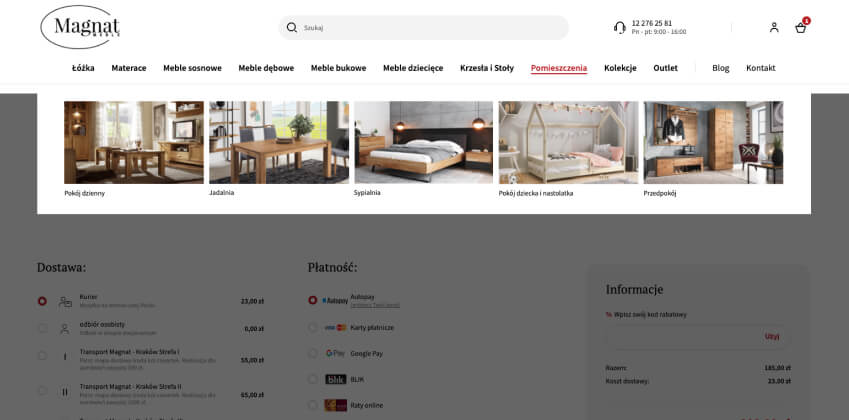Viewport: 849px width, 420px height.
Task: Click the headset phone support icon
Action: tap(620, 28)
